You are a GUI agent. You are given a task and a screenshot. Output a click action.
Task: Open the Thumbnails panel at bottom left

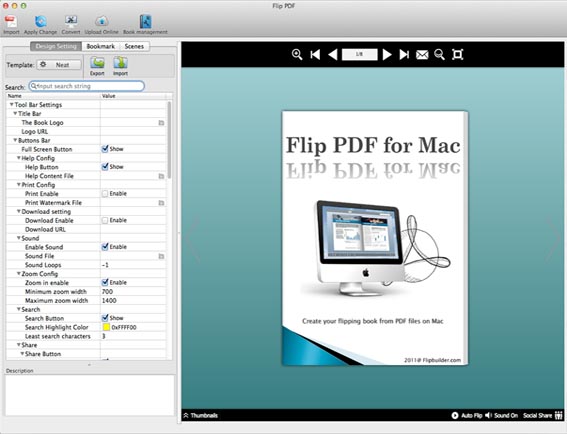click(x=201, y=415)
